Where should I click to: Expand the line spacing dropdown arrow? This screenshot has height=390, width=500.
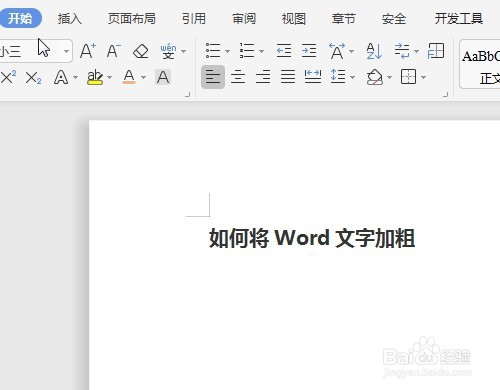(353, 77)
